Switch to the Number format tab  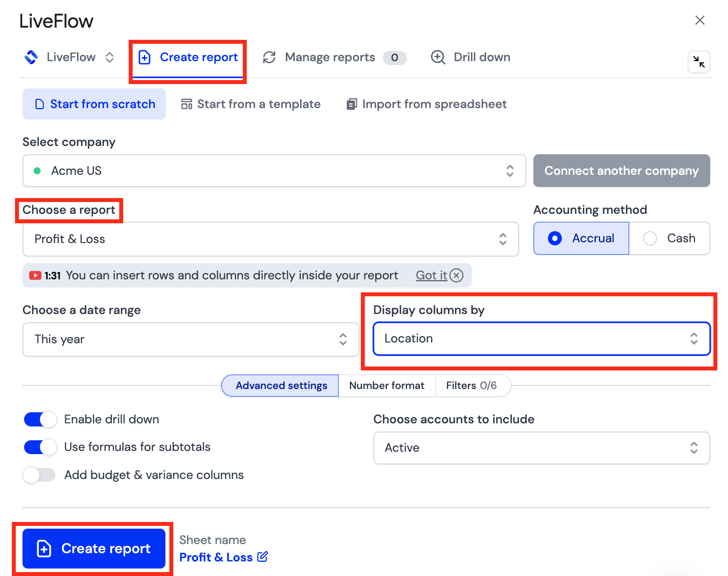click(387, 385)
